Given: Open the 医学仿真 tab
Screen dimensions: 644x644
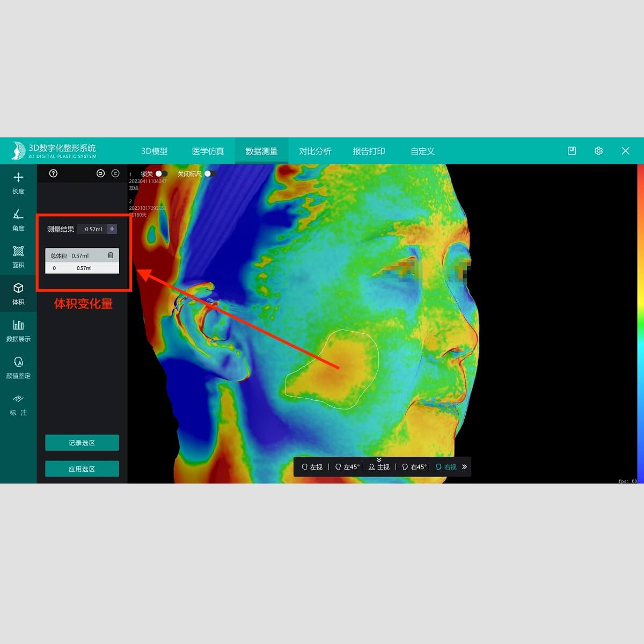Looking at the screenshot, I should coord(208,151).
